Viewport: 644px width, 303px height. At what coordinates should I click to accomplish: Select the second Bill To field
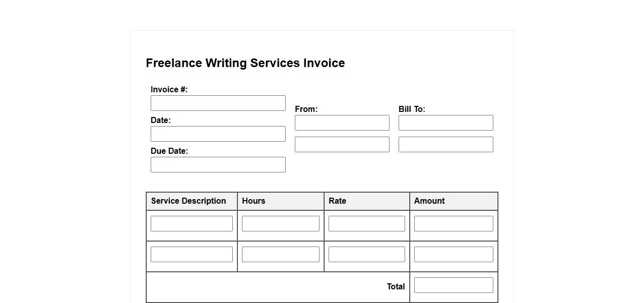445,145
